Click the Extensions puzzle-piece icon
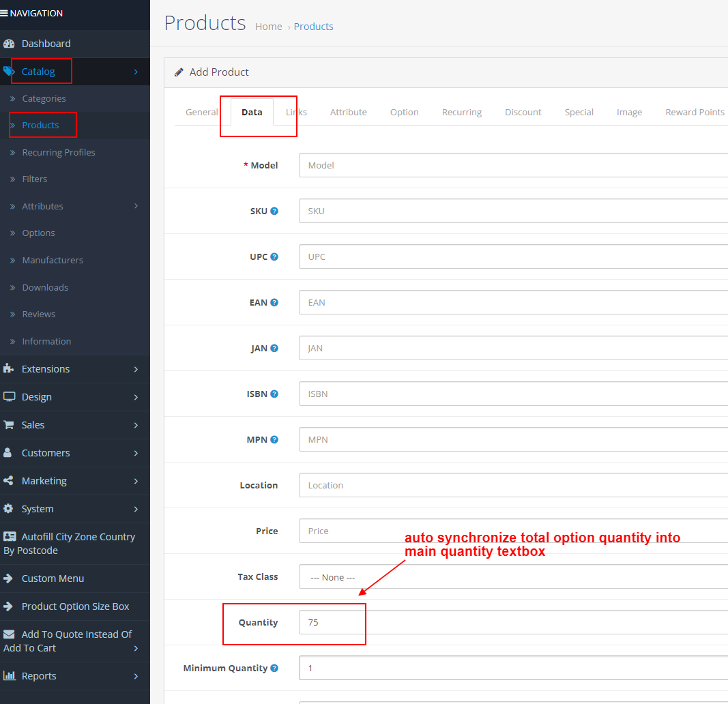Screen dimensions: 728x704 10,369
